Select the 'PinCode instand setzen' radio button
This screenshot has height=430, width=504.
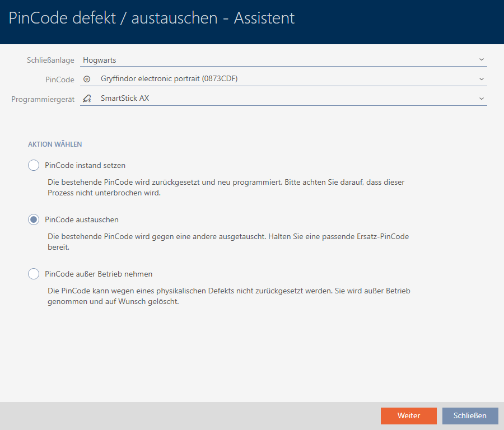[34, 165]
